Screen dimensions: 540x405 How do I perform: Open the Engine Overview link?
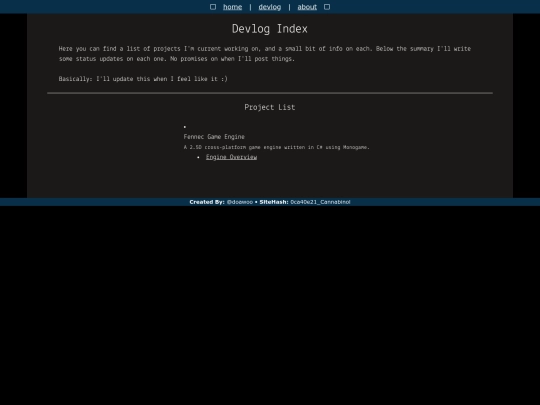tap(231, 157)
